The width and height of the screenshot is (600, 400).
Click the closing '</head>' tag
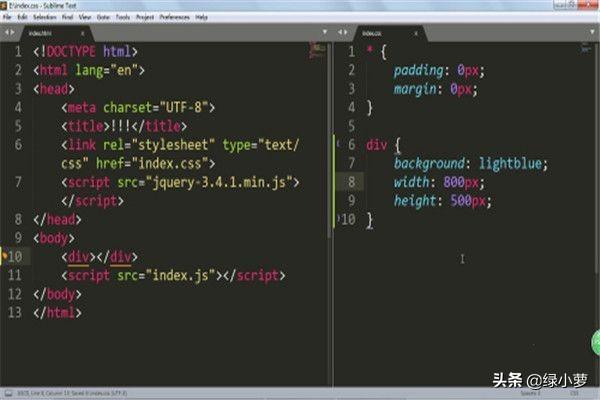pos(57,220)
